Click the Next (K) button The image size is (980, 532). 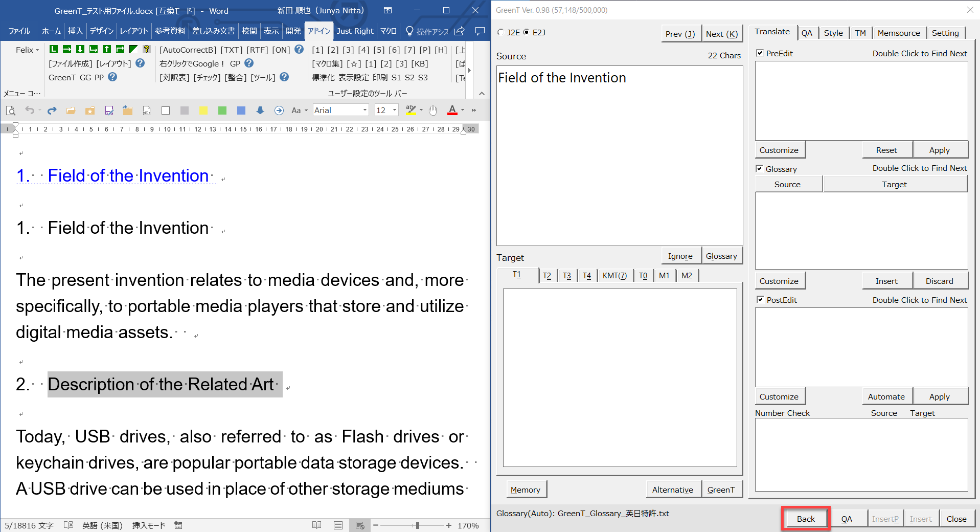click(721, 34)
